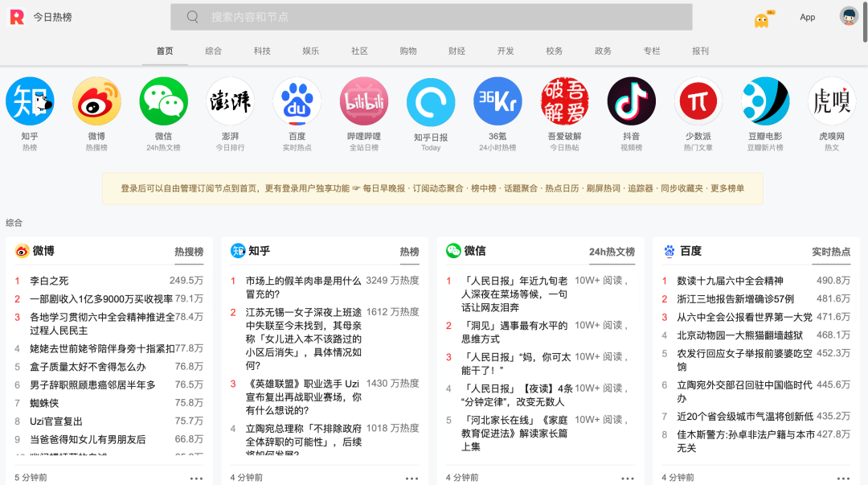Switch to the 娱乐 tab
The image size is (868, 485).
[311, 51]
